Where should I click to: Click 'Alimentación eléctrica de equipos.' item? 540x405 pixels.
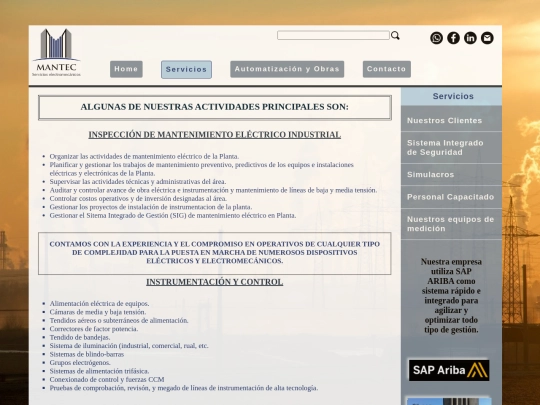(99, 304)
